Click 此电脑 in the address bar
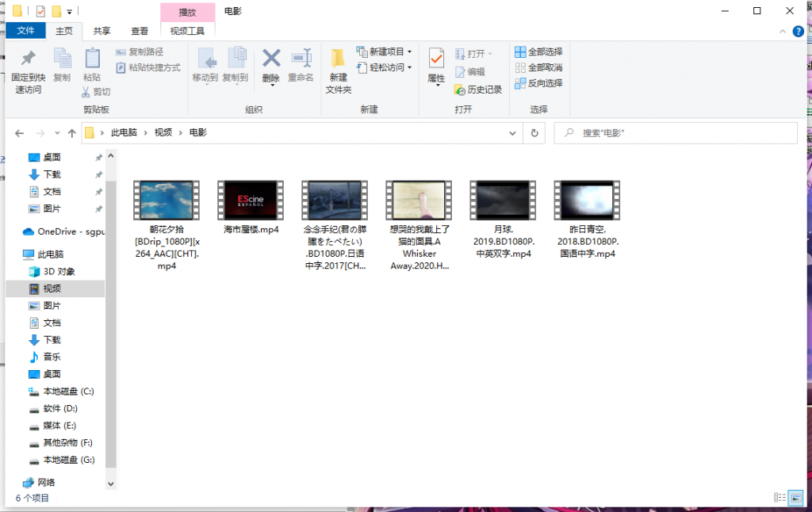 click(124, 132)
